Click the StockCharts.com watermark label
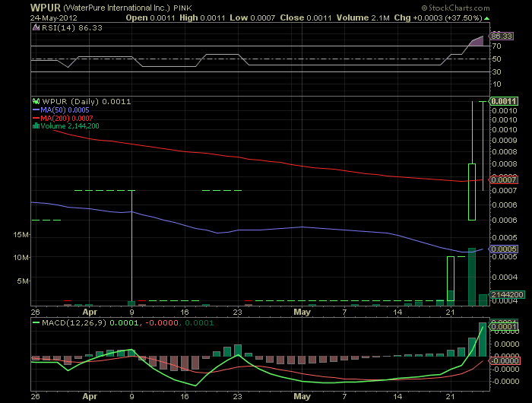Viewport: 532px width, 403px height. tap(455, 8)
